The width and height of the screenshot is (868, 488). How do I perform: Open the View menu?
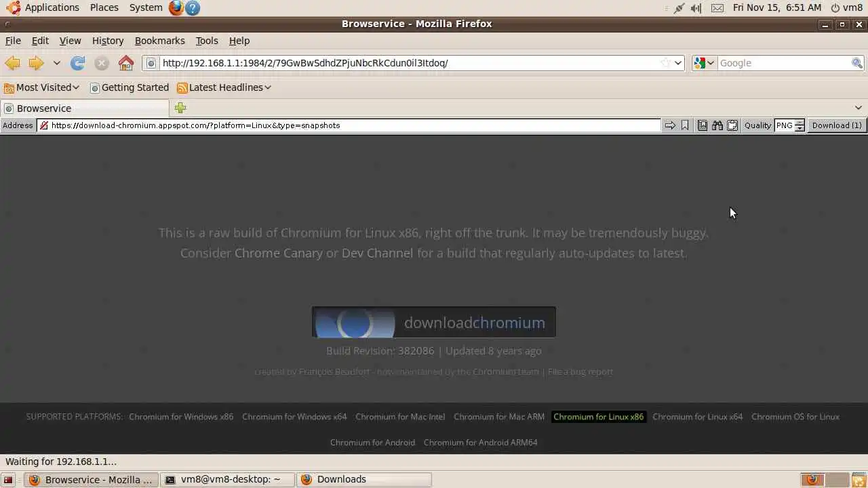tap(70, 41)
